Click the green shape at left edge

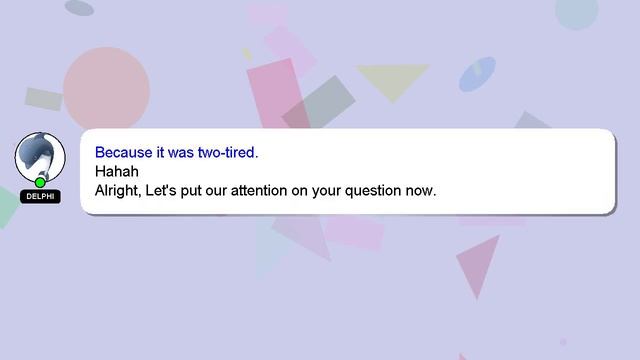[x=8, y=207]
